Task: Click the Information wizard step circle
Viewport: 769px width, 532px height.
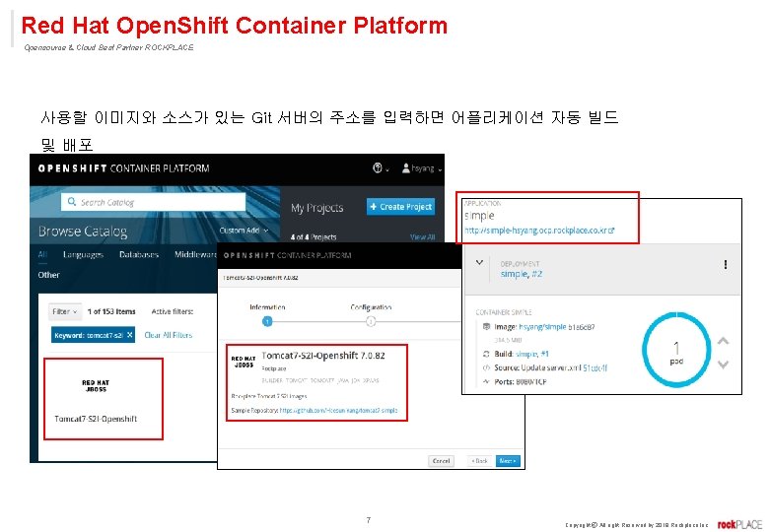Action: pos(267,321)
